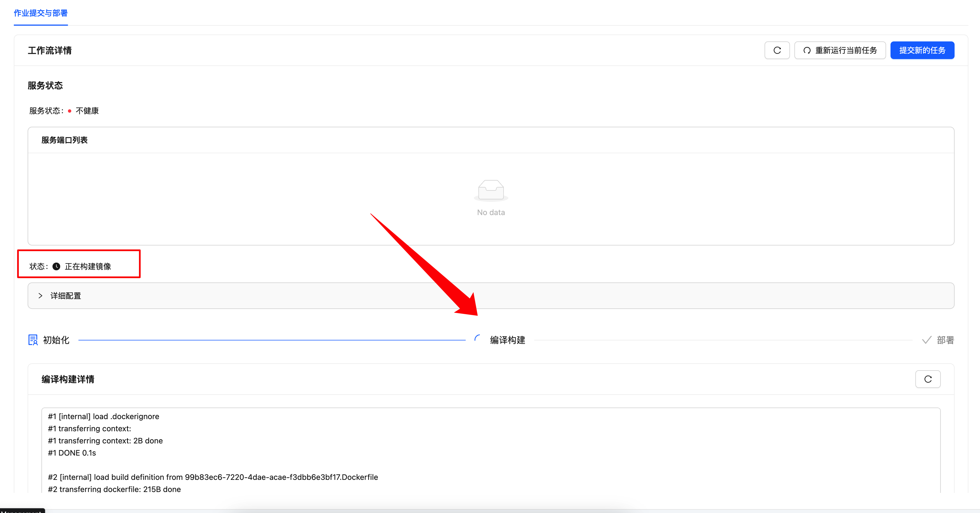Click the red unhealthy status dot
The height and width of the screenshot is (513, 980).
click(70, 111)
